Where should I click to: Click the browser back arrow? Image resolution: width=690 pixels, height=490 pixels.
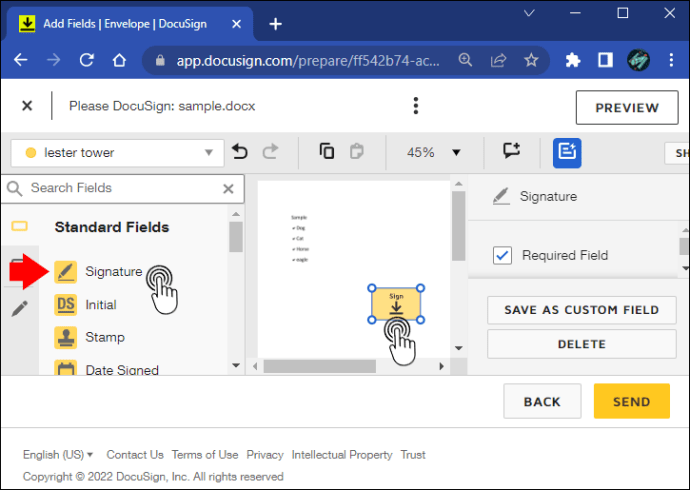tap(20, 60)
